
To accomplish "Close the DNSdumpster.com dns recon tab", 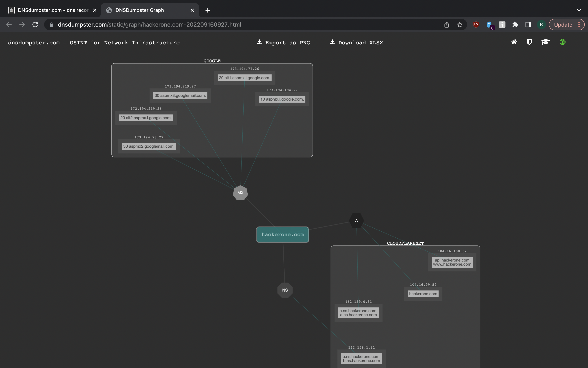I will click(x=95, y=10).
